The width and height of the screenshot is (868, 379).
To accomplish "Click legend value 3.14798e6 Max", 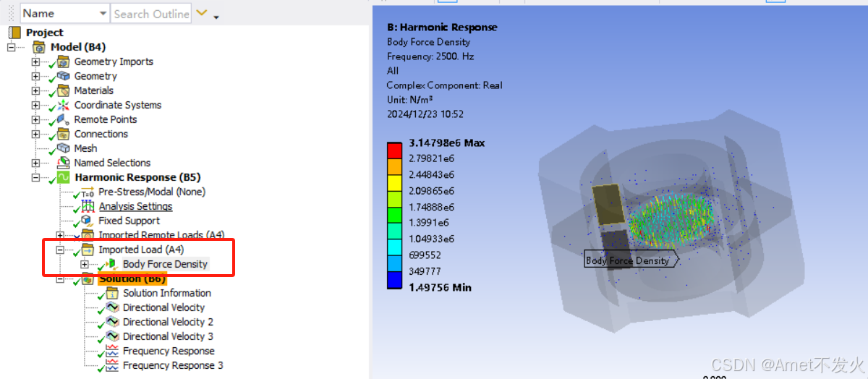I will pos(447,142).
